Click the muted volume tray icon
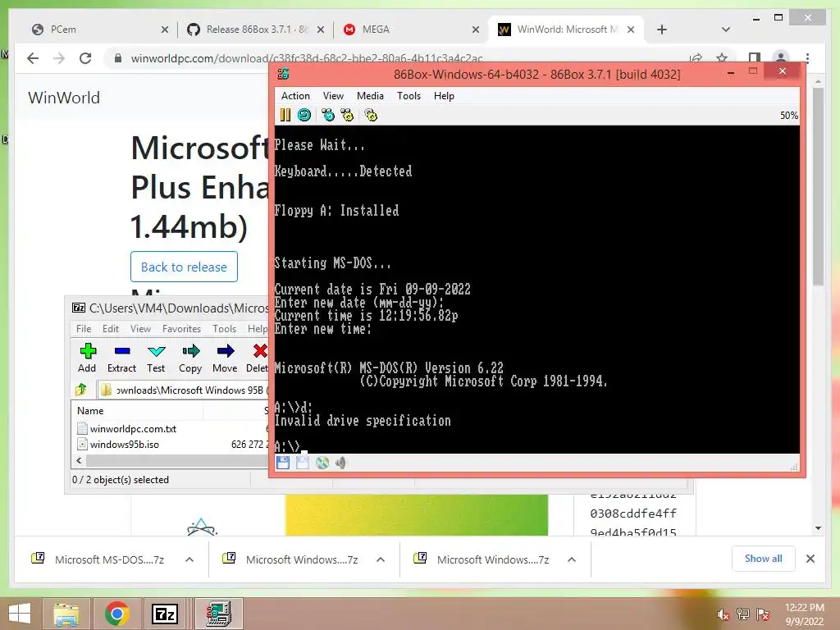 [x=723, y=614]
